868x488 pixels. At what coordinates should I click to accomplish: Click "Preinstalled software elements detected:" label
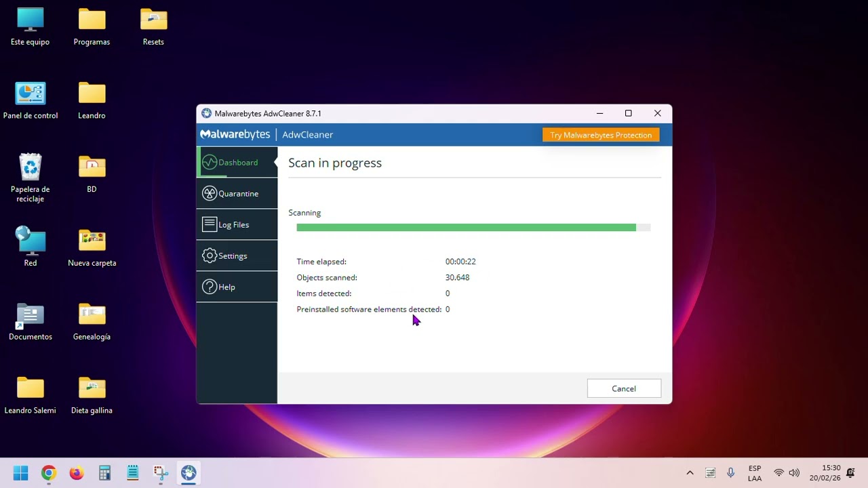coord(369,309)
